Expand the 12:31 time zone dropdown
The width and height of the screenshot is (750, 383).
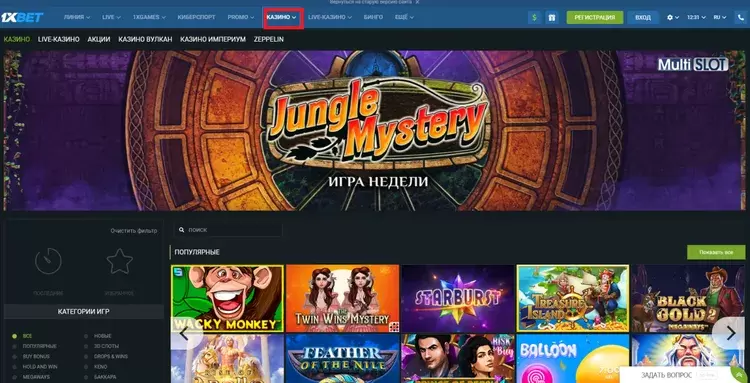695,17
